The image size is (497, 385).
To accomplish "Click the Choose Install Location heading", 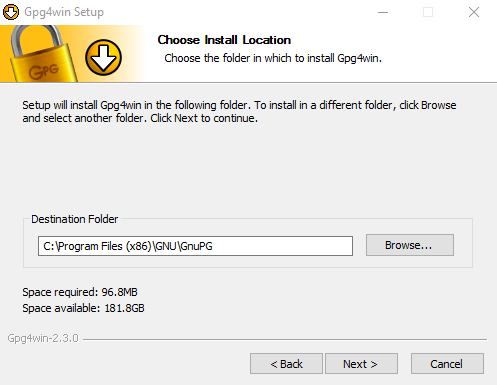I will click(x=224, y=40).
